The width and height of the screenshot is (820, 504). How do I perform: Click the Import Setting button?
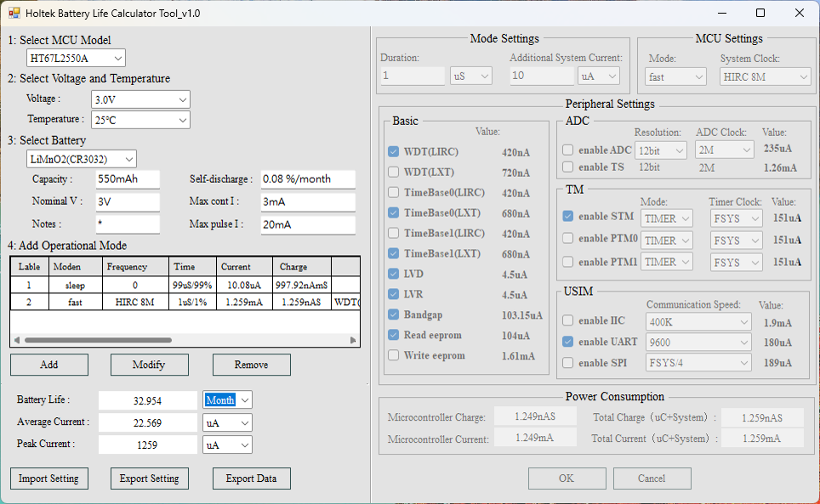pyautogui.click(x=48, y=479)
